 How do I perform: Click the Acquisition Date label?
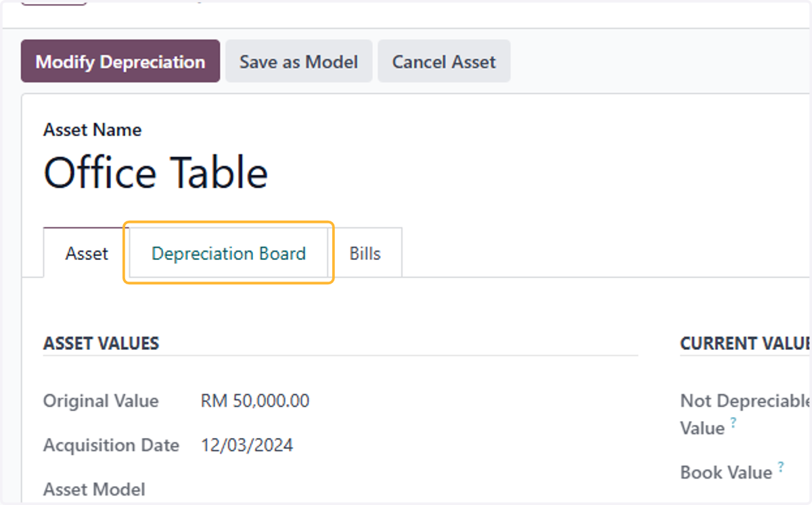click(112, 445)
